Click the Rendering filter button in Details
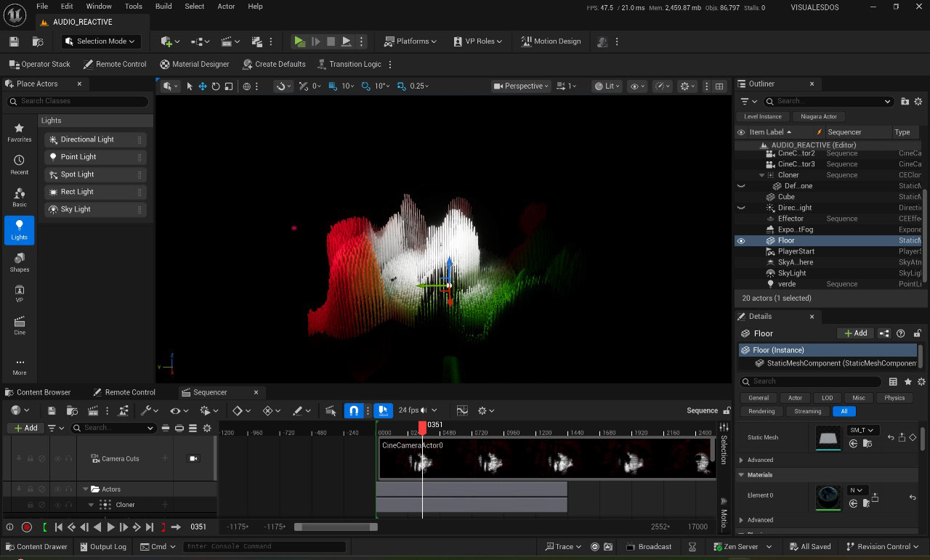Viewport: 930px width, 560px height. tap(761, 411)
